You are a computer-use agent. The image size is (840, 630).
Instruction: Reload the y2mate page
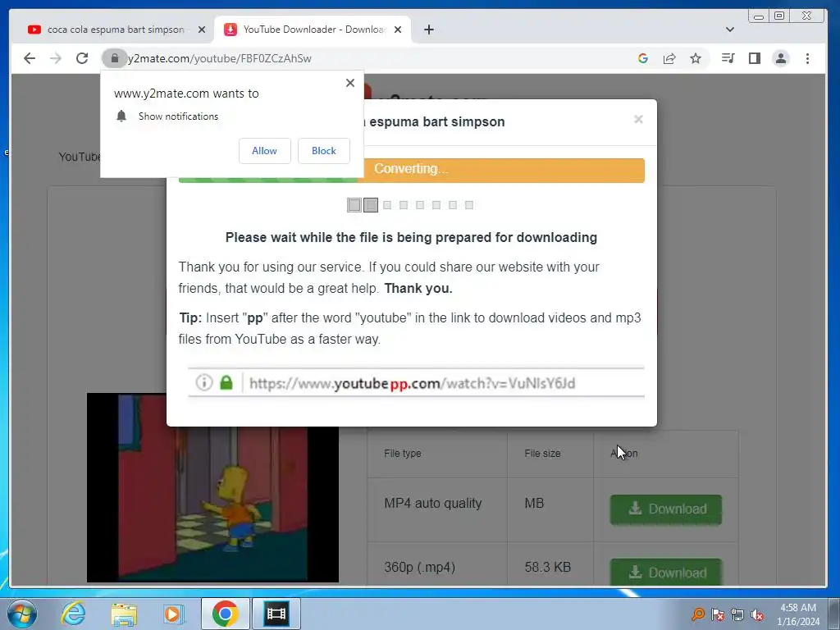(x=82, y=58)
